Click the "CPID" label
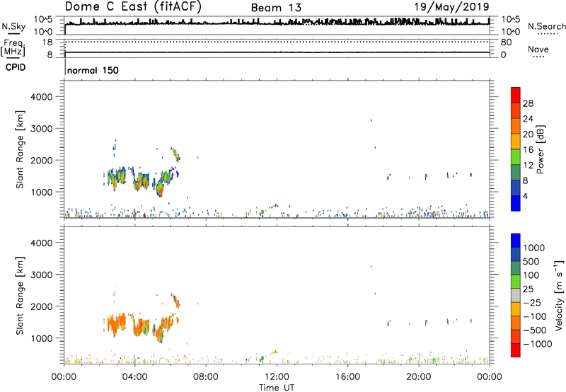This screenshot has height=392, width=566. click(x=16, y=67)
